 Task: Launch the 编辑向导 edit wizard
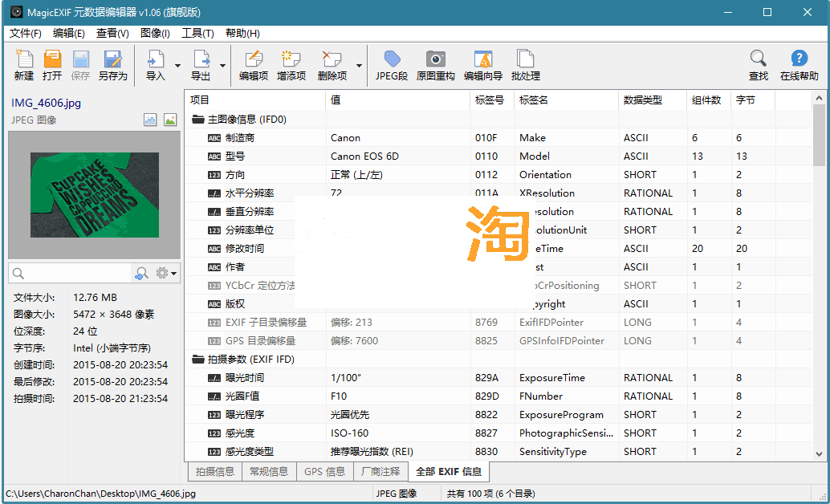[482, 65]
